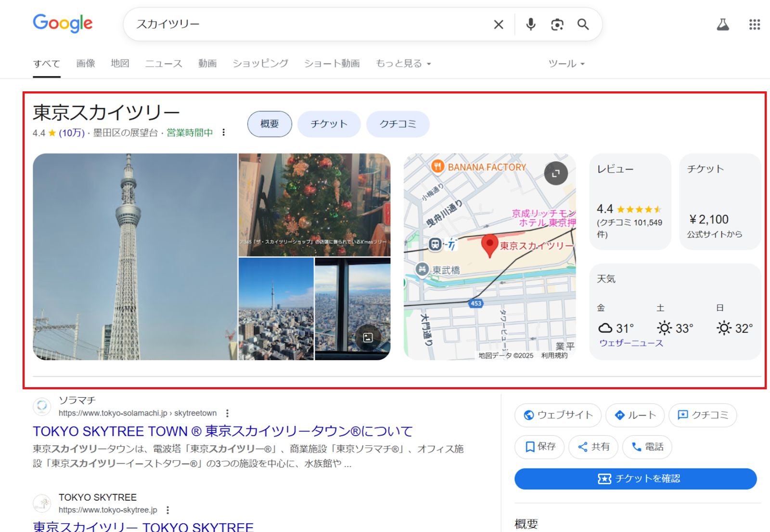This screenshot has height=532, width=770.
Task: Open the ショート動画 tab
Action: (332, 63)
